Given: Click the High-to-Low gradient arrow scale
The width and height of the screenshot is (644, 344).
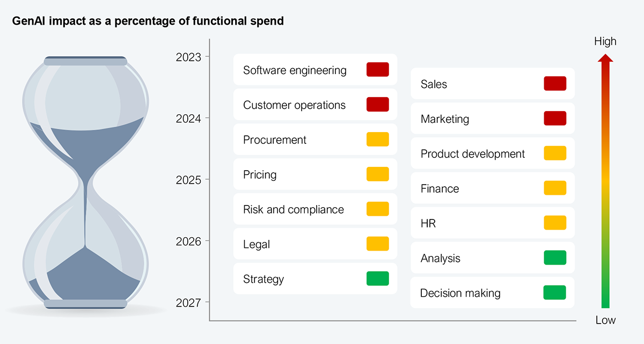Looking at the screenshot, I should [x=605, y=182].
